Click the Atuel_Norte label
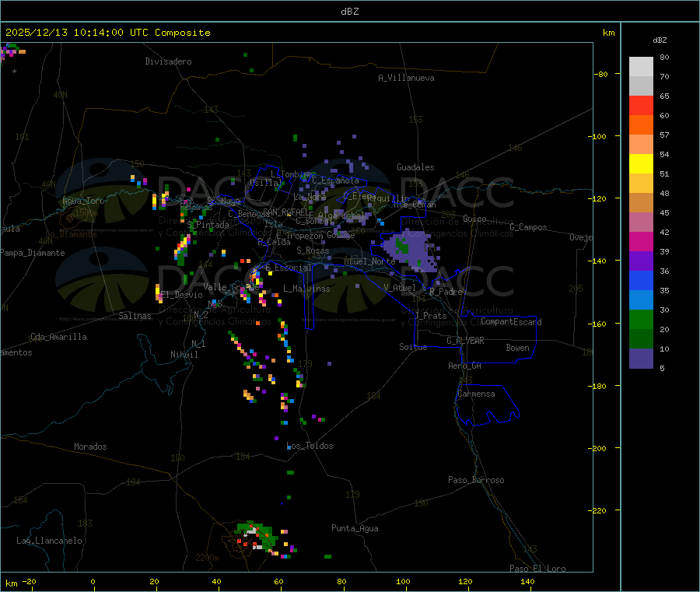The image size is (700, 592). coord(369,261)
